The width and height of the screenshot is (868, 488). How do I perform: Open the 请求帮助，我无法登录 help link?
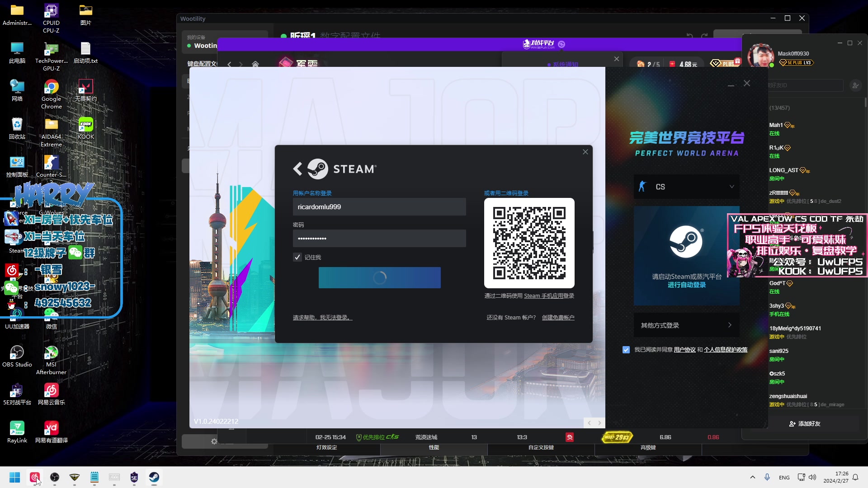pos(322,318)
